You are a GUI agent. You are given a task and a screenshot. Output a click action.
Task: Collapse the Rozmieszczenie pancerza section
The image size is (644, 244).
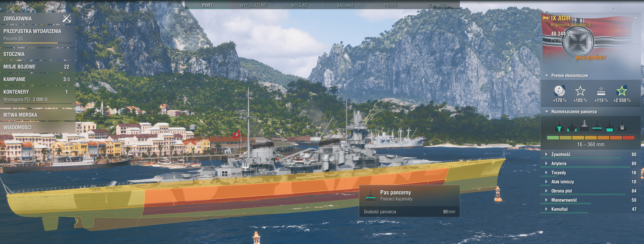547,112
